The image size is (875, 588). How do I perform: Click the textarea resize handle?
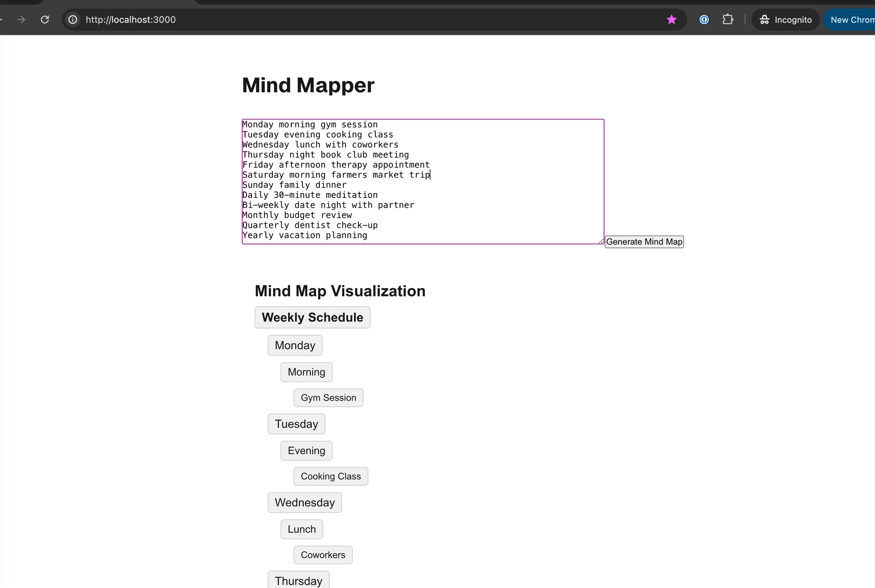601,241
